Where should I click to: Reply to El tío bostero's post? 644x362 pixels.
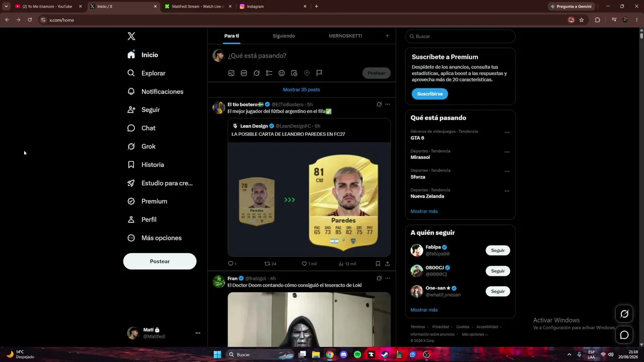[x=231, y=263]
